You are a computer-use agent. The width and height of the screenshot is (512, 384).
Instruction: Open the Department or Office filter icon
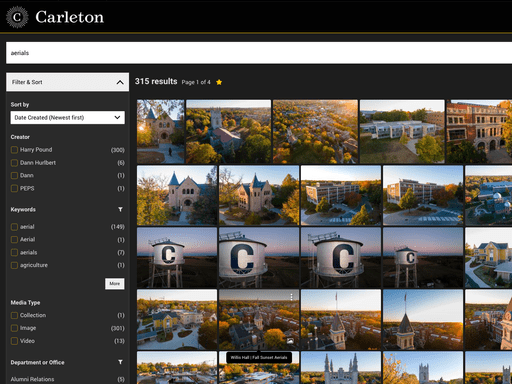coord(120,362)
